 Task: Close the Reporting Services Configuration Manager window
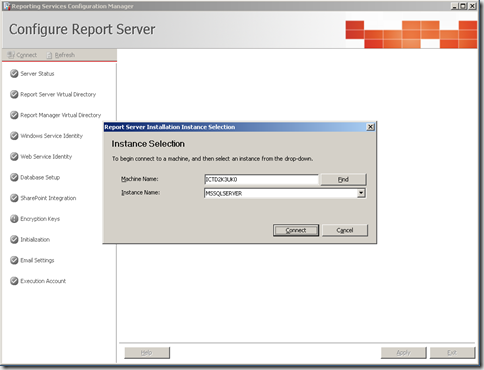click(x=472, y=6)
